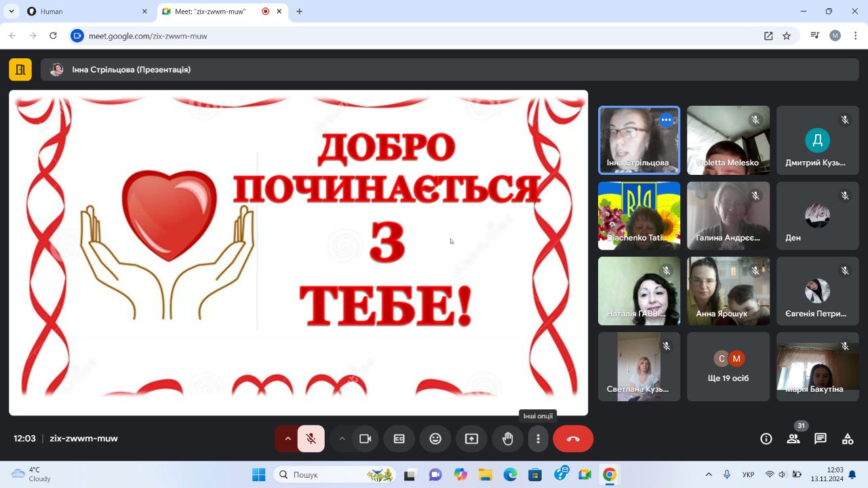868x488 pixels.
Task: Click Анна Ярошук's video thumbnail
Action: pos(728,291)
